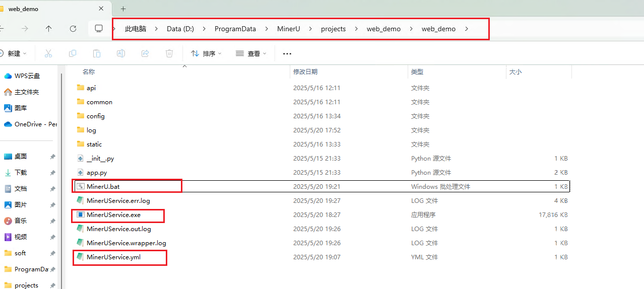This screenshot has height=289, width=644.
Task: Sort by 大小 column header
Action: tap(516, 72)
